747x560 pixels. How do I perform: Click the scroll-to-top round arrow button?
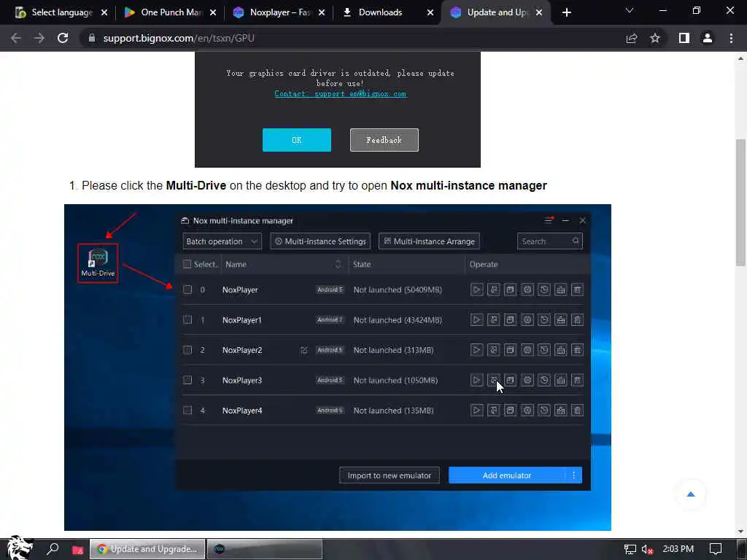click(x=691, y=494)
